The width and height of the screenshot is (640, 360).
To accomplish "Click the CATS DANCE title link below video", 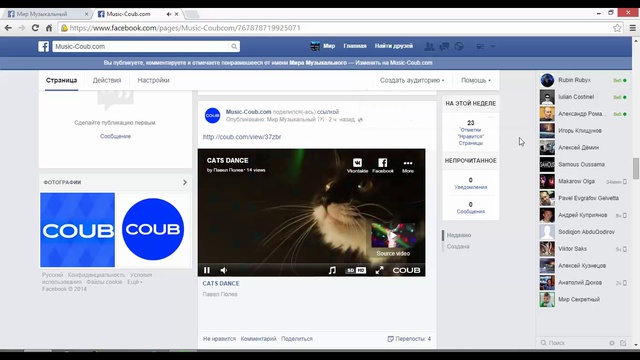I will [221, 283].
